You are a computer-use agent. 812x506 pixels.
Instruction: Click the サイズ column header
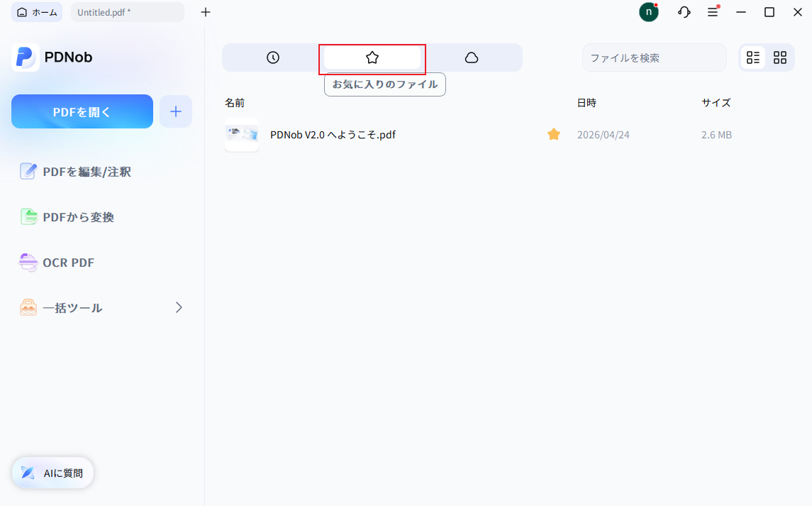pos(716,103)
